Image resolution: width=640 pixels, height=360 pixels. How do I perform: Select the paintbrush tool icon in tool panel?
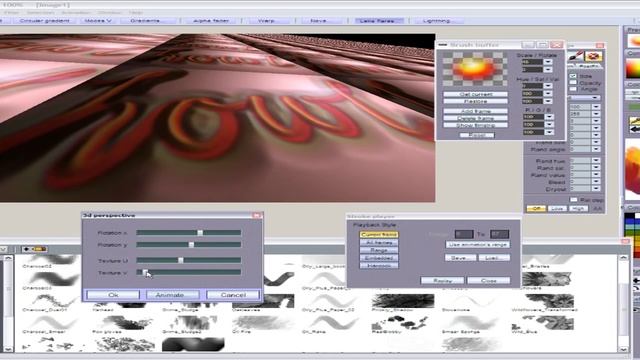tap(576, 56)
